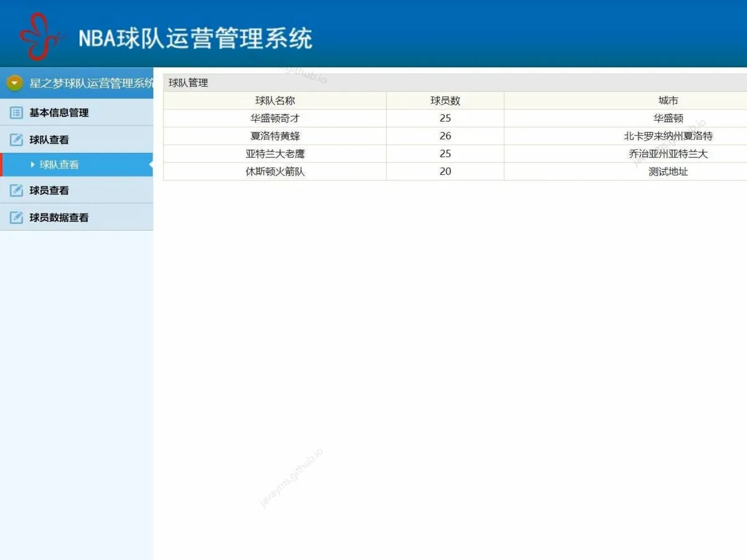Click the small arrow bullet before 球队查看 submenu

32,165
